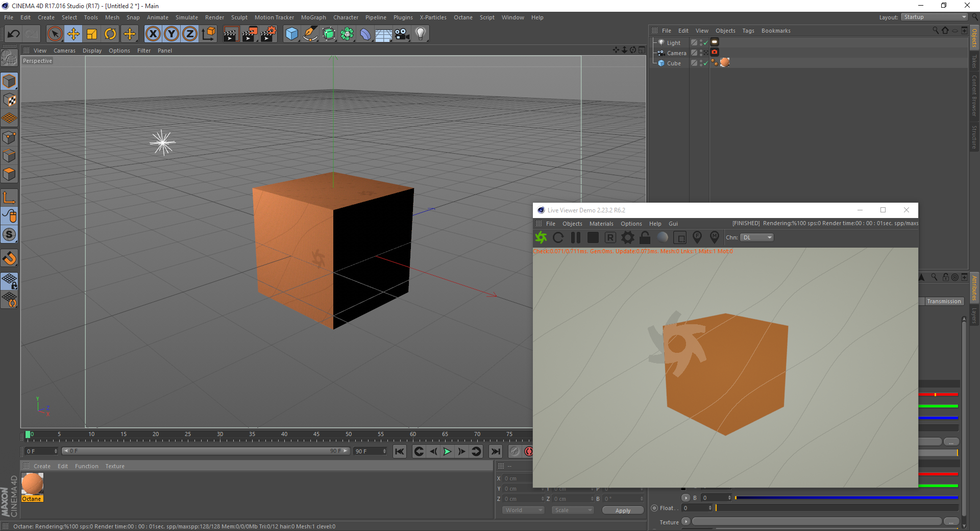Click the Float value stepper arrows
The image size is (980, 531).
tap(710, 508)
